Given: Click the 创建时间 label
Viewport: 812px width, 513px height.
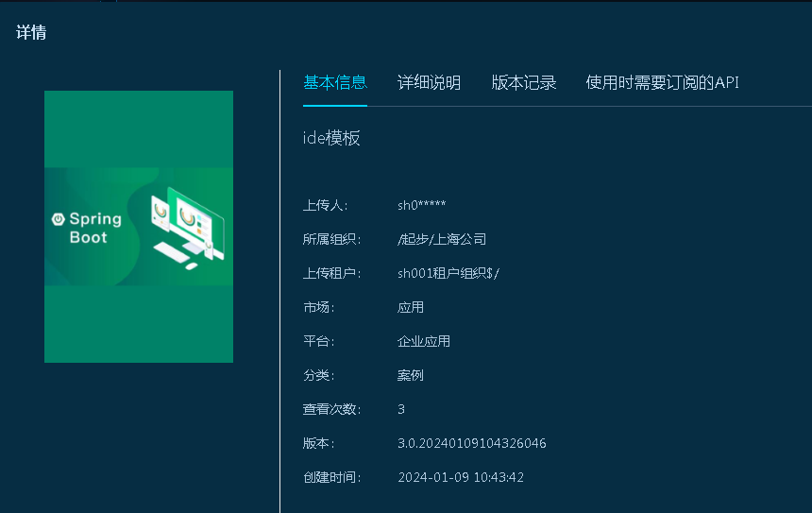Looking at the screenshot, I should click(x=332, y=477).
